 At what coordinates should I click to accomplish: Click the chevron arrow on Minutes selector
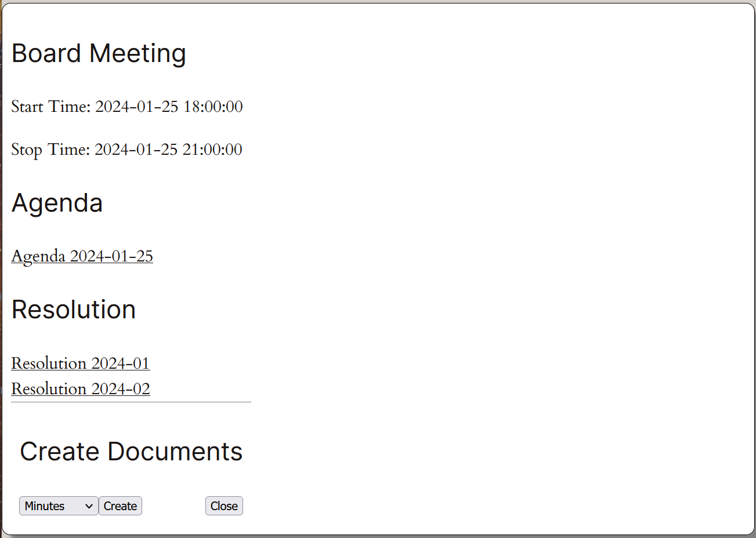click(89, 506)
